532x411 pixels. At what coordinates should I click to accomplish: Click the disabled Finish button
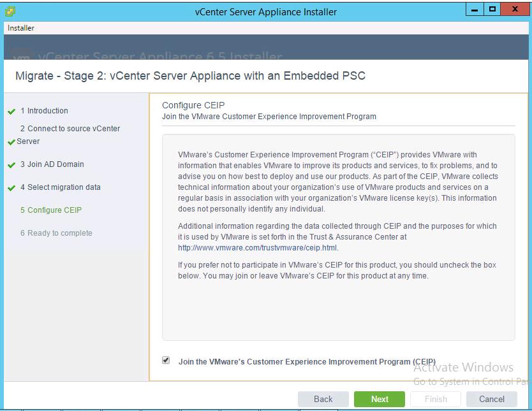coord(436,399)
